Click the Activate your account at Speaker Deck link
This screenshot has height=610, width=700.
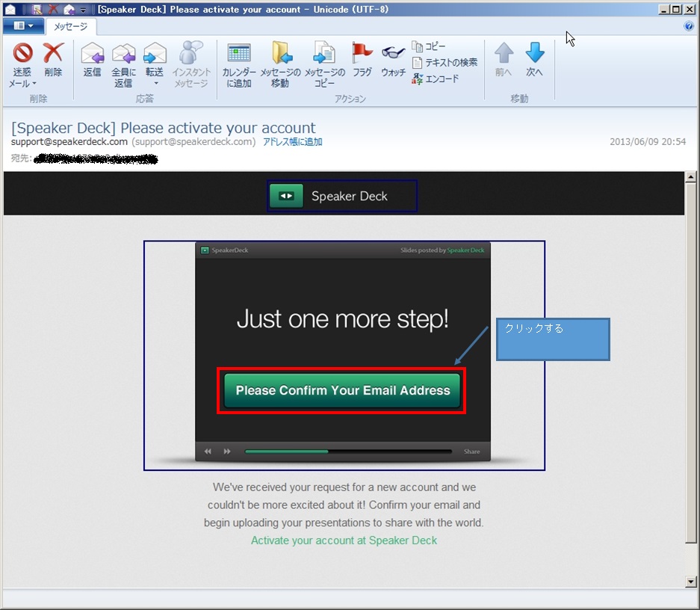coord(344,540)
